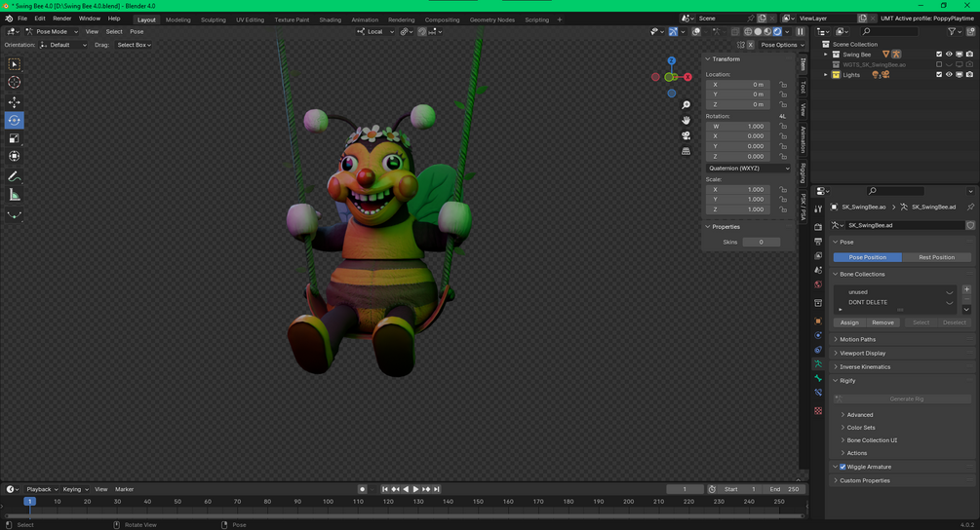Activate the Rotate tool
This screenshot has width=980, height=530.
14,120
